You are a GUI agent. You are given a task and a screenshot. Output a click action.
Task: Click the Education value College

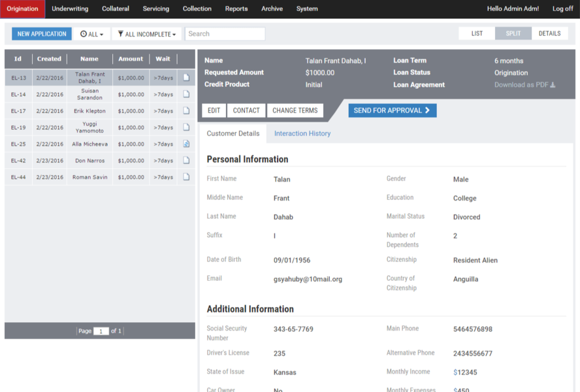click(464, 198)
